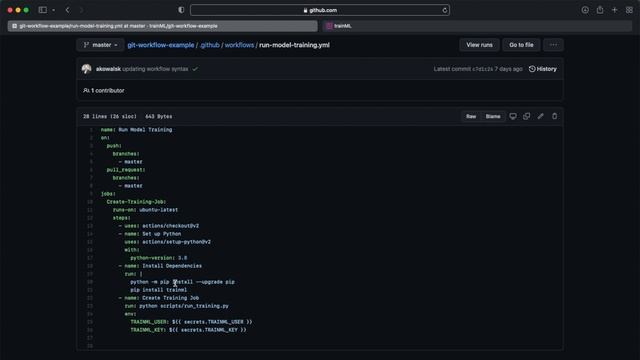Open the .github breadcrumb link
640x360 pixels.
point(210,45)
